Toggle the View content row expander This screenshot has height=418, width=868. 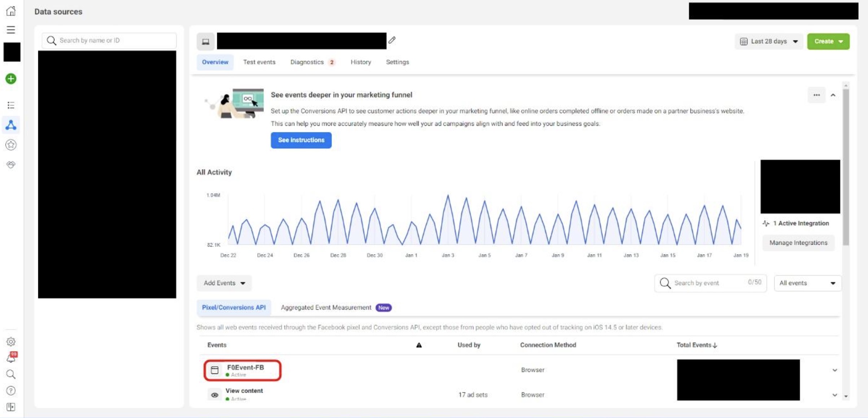pos(835,395)
